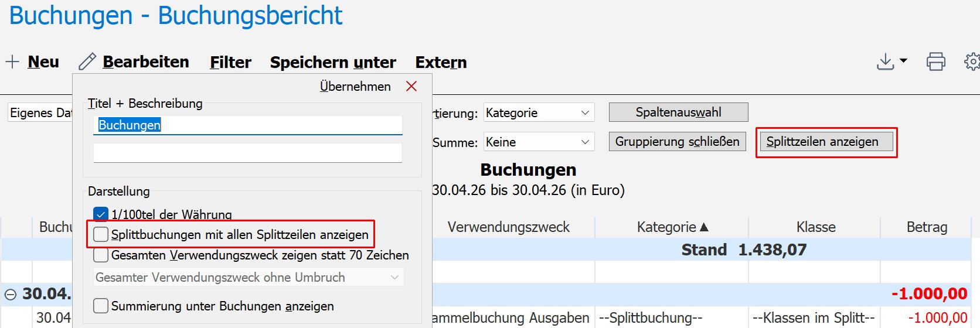Click the pencil icon beside Bearbeiten
This screenshot has width=980, height=328.
tap(87, 61)
